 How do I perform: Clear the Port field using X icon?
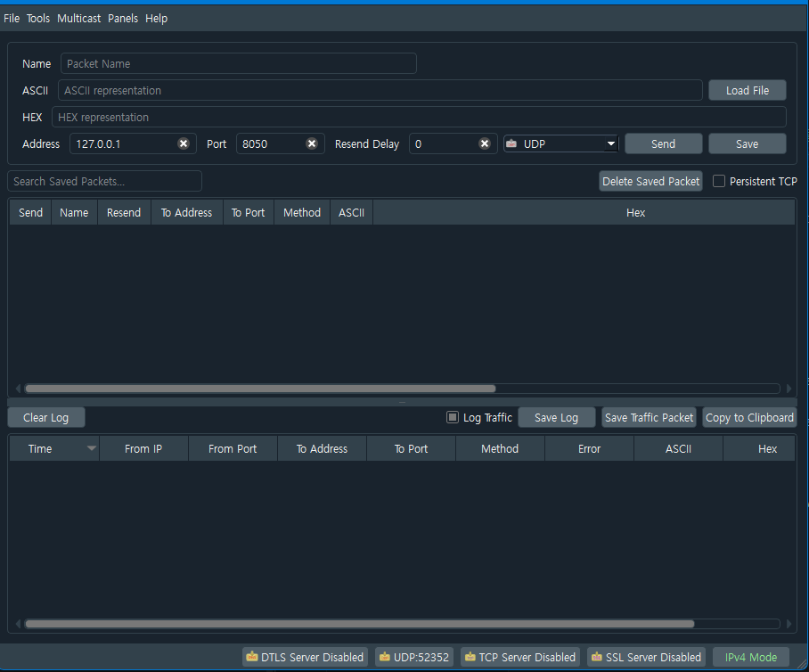click(312, 143)
